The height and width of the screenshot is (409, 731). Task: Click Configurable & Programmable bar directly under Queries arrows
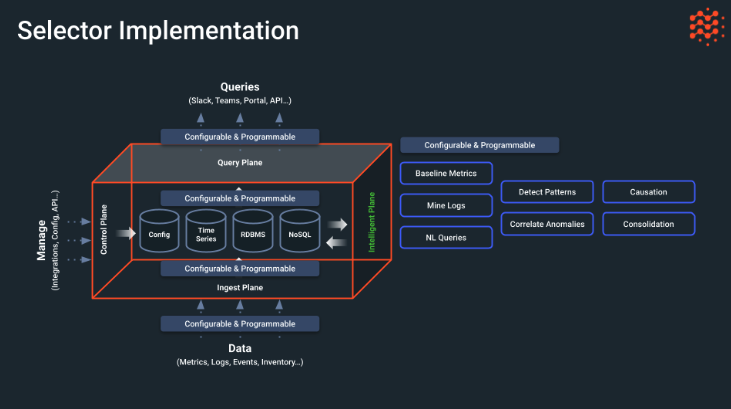pyautogui.click(x=240, y=137)
